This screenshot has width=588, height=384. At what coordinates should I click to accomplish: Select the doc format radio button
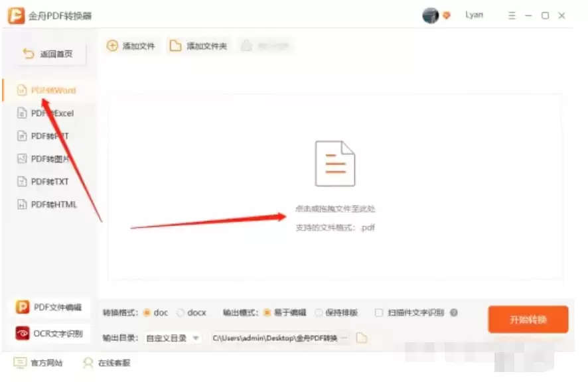147,312
